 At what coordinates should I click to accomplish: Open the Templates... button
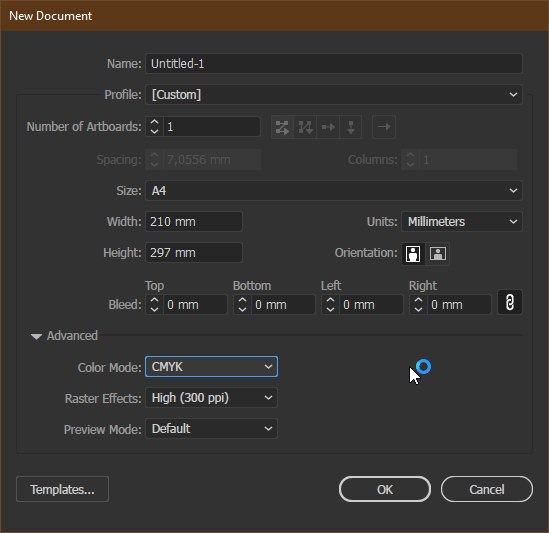pyautogui.click(x=62, y=489)
